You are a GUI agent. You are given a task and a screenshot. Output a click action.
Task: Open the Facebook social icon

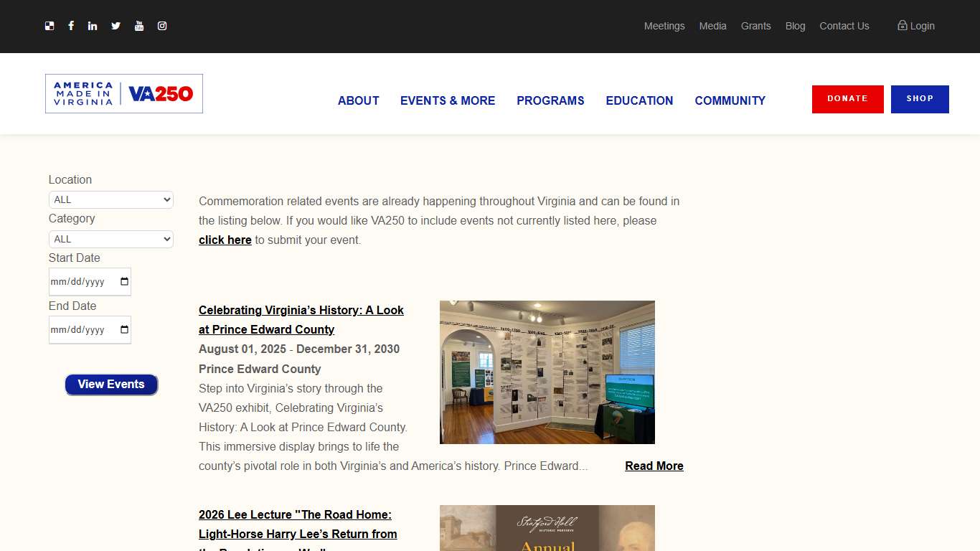[71, 26]
